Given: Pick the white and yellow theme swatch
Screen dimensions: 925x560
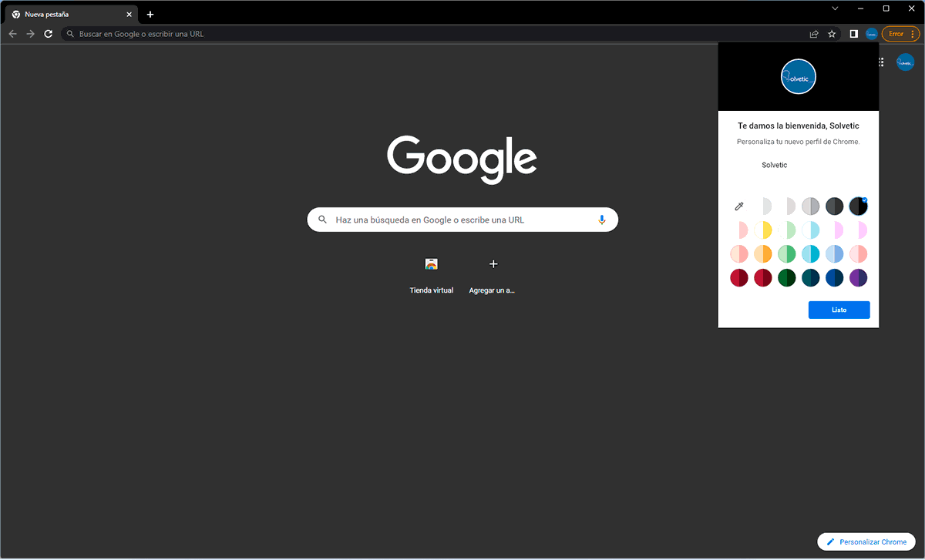Looking at the screenshot, I should coord(763,230).
